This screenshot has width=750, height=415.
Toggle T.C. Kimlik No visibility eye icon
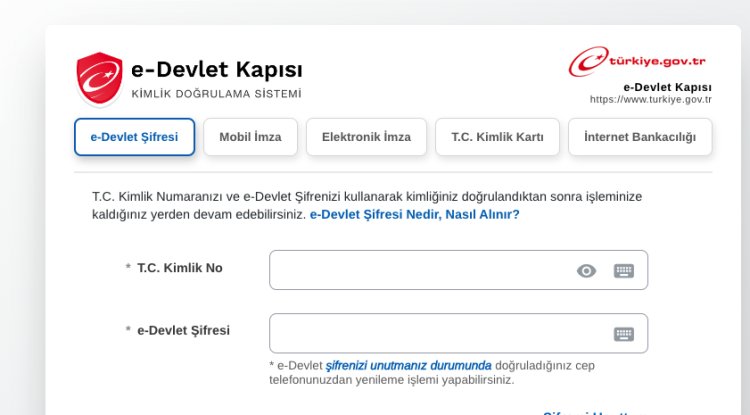pyautogui.click(x=586, y=271)
